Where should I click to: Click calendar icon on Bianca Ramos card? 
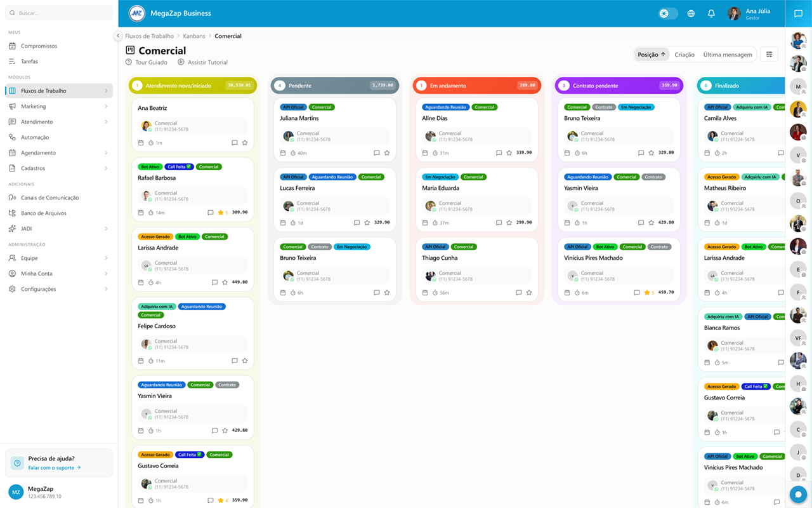pos(707,363)
